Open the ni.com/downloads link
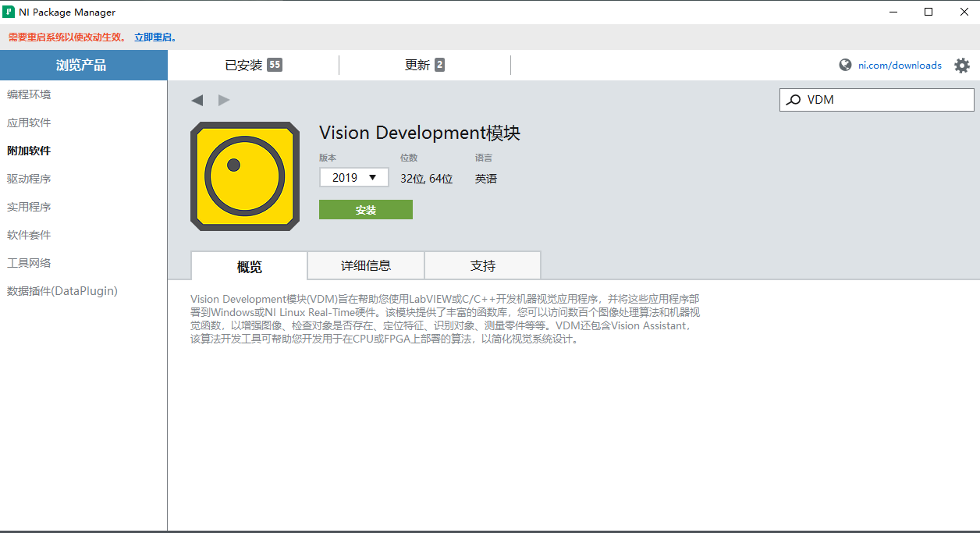The height and width of the screenshot is (533, 980). [x=900, y=66]
